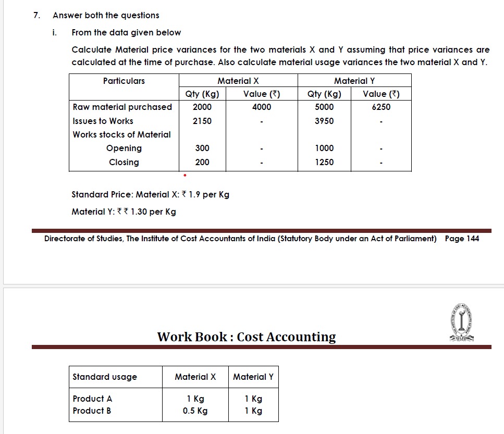The height and width of the screenshot is (434, 504).
Task: Click the 'Closing' stock row label
Action: click(x=124, y=162)
